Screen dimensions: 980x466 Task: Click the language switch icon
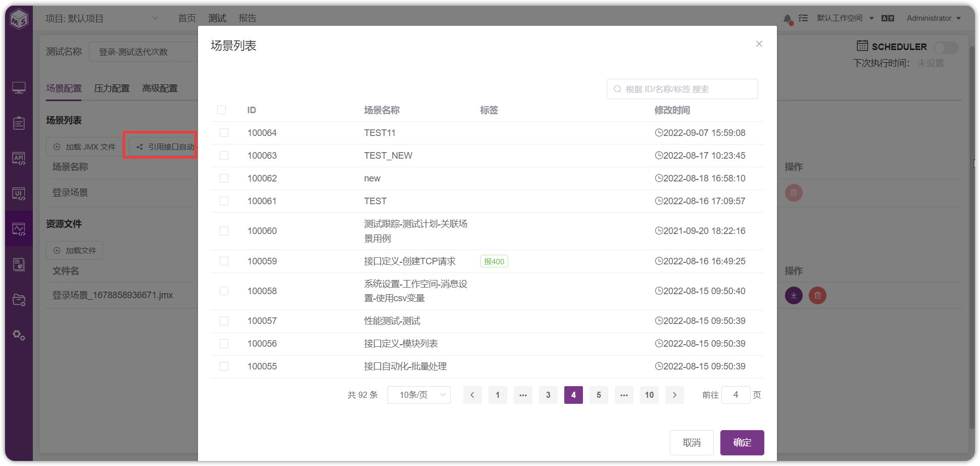click(x=888, y=18)
